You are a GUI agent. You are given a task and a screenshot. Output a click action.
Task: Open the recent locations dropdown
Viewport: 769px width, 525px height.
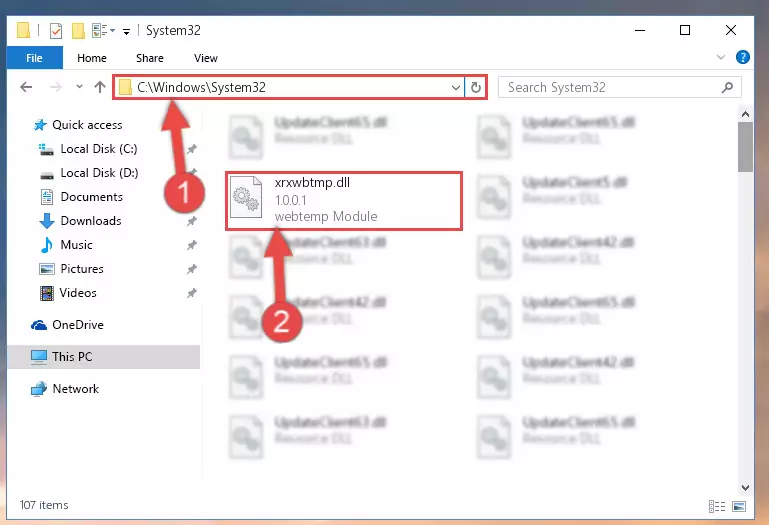pyautogui.click(x=79, y=87)
